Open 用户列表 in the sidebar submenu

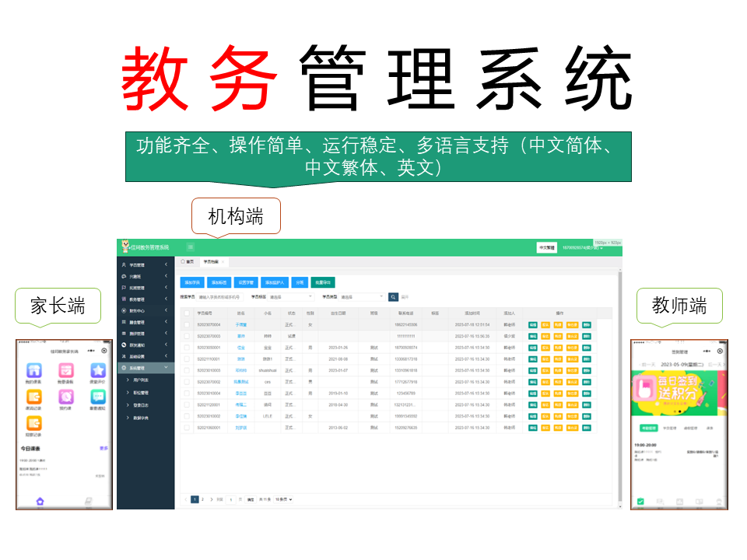pyautogui.click(x=142, y=379)
